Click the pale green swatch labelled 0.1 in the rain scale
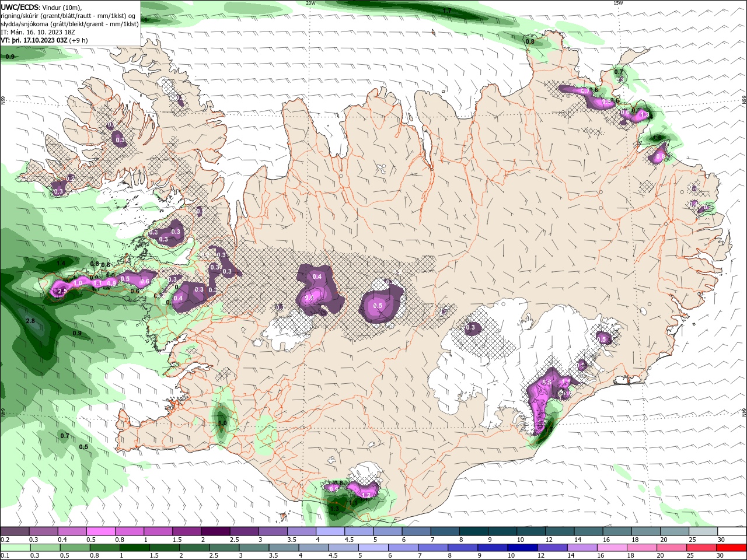The width and height of the screenshot is (747, 560). (15, 548)
